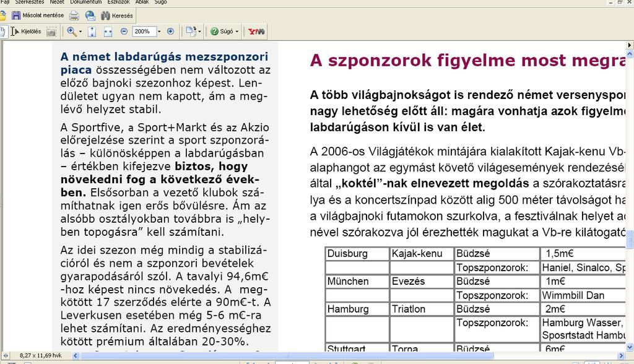This screenshot has height=364, width=634.
Task: Click the vertical scrollbar thumb
Action: [x=630, y=240]
